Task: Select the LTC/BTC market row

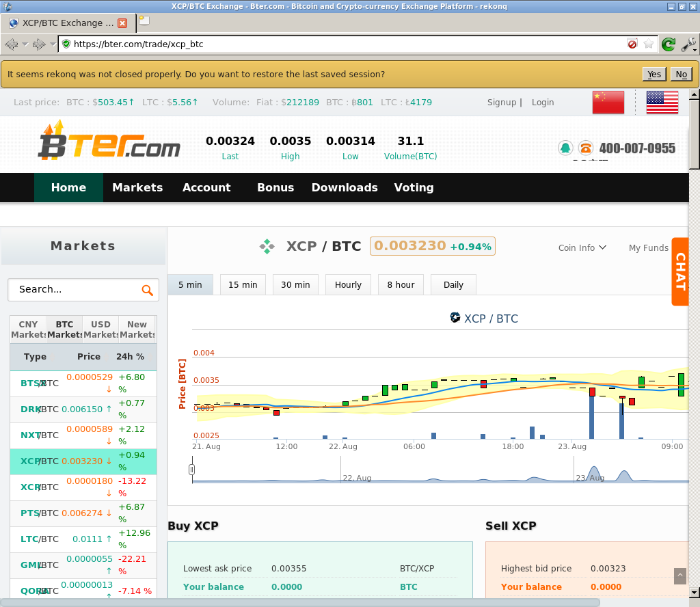Action: [x=83, y=539]
